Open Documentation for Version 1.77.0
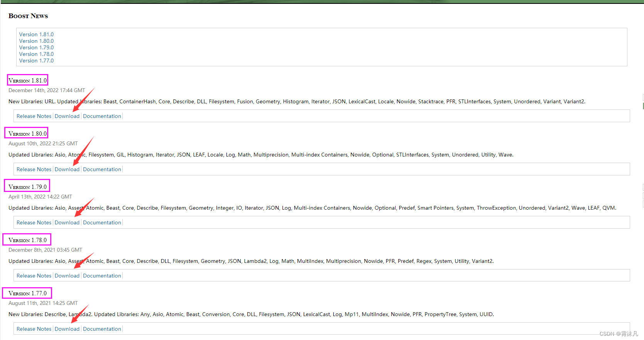Viewport: 644px width, 340px height. (102, 329)
